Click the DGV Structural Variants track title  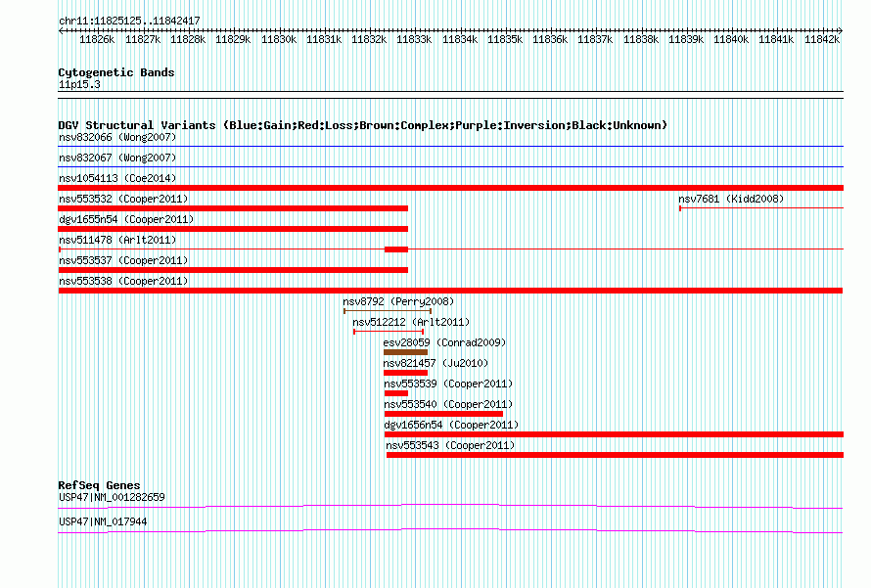pyautogui.click(x=363, y=125)
